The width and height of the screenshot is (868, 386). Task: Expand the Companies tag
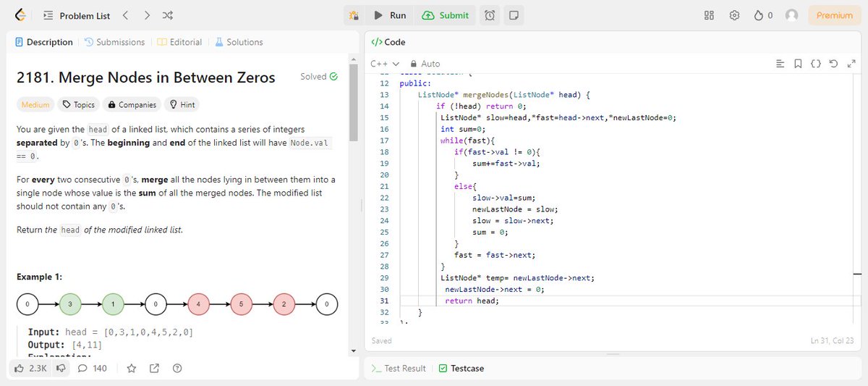(x=132, y=105)
